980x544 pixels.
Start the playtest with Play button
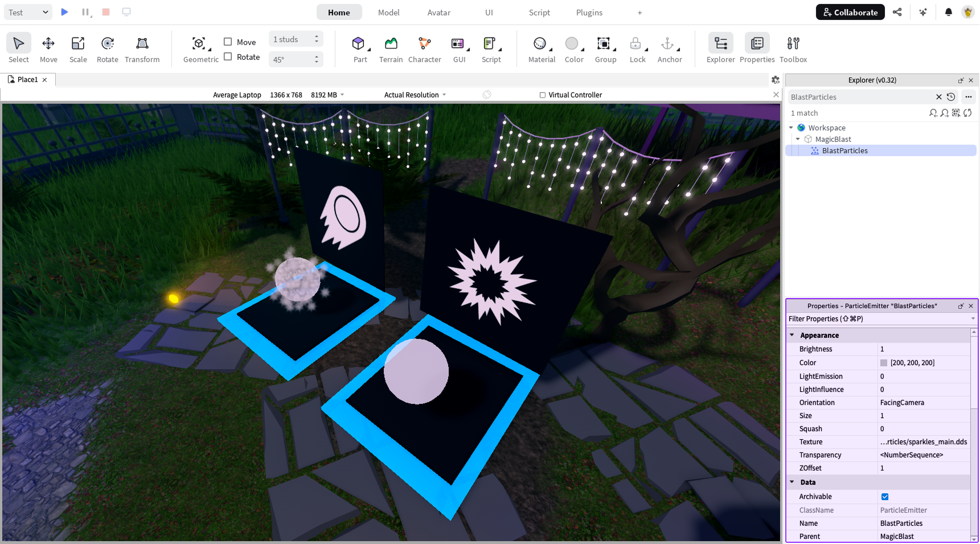(64, 12)
